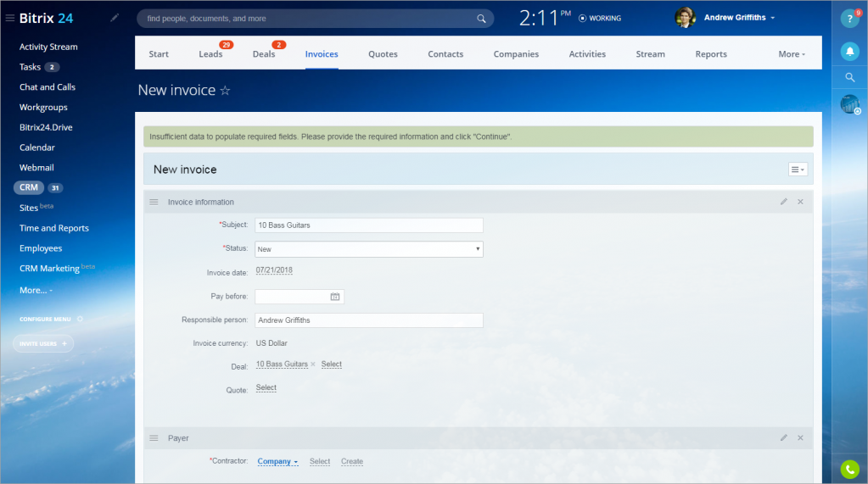Click the Responsible person field
Screen dimensions: 868x484
coord(369,320)
